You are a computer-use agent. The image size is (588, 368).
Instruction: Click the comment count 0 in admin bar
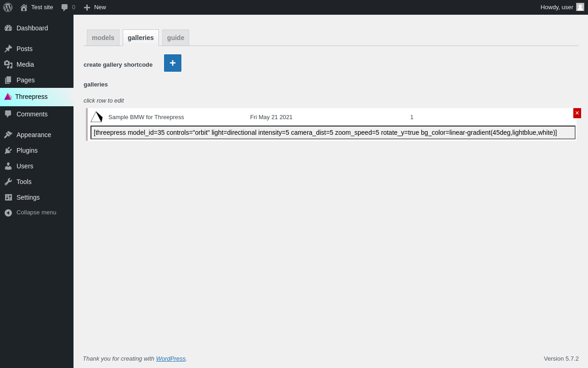coord(73,7)
